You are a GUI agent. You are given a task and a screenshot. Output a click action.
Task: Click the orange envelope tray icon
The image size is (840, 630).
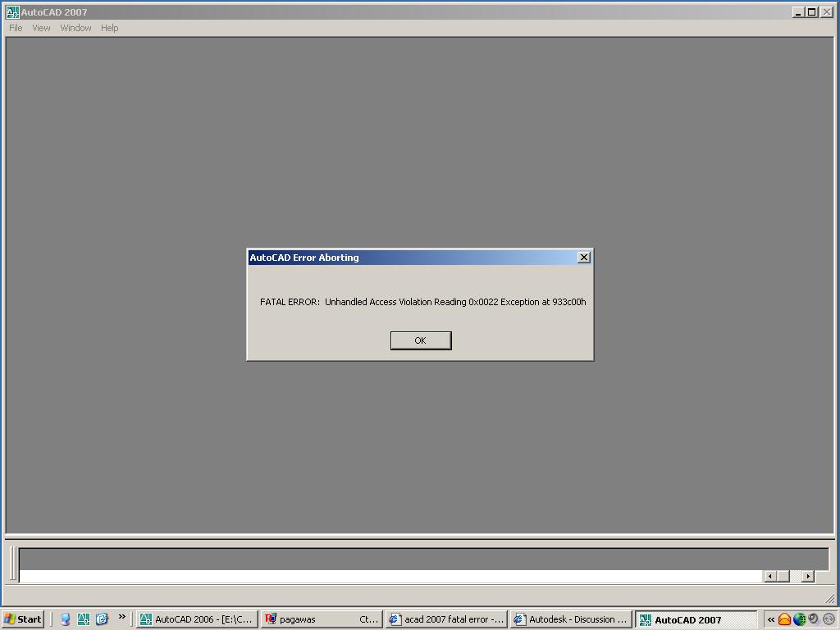coord(784,620)
